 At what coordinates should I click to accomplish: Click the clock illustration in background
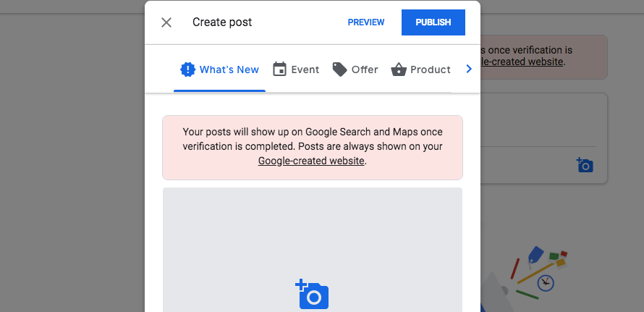pos(546,282)
